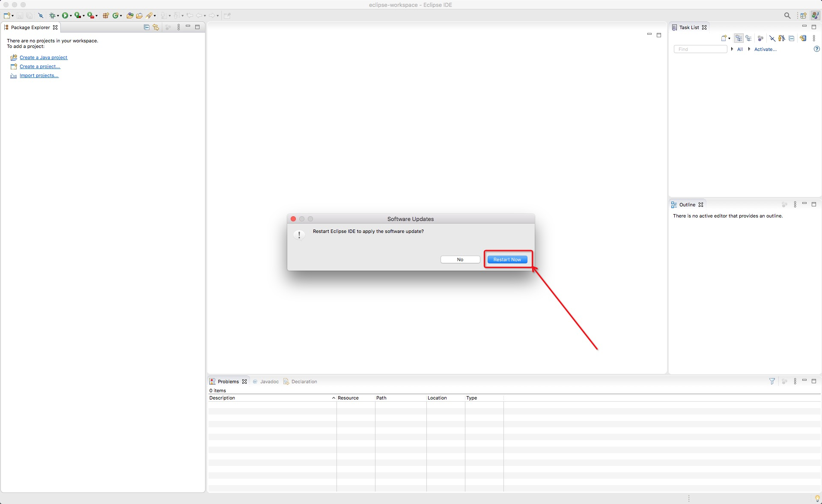Click Synchronize Changed in Task List
The height and width of the screenshot is (504, 822).
click(x=803, y=38)
